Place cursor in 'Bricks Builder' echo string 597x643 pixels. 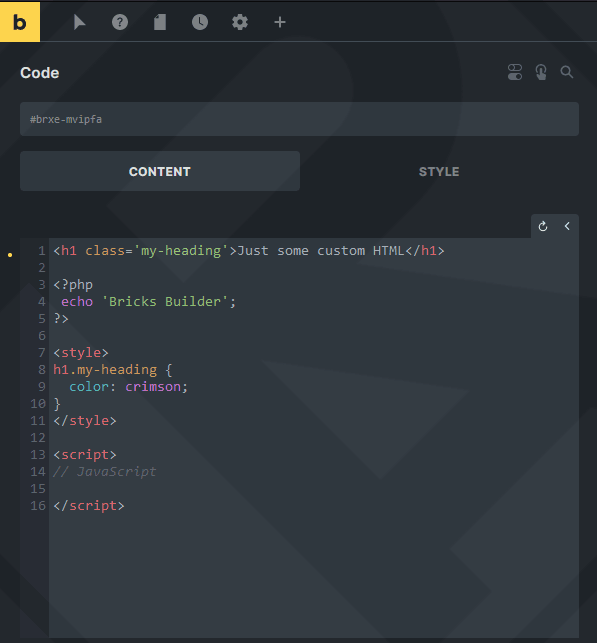pyautogui.click(x=165, y=302)
